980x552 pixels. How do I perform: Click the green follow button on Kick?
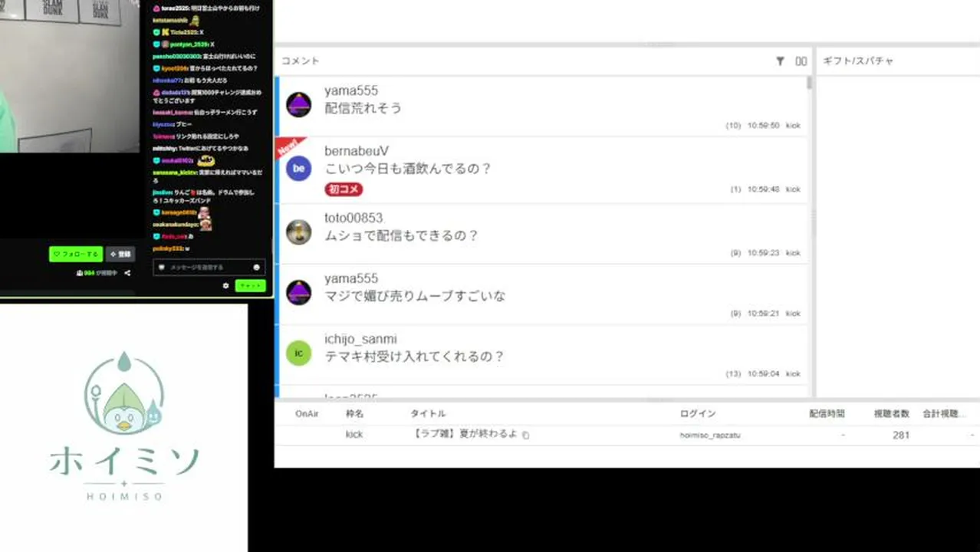click(x=76, y=254)
